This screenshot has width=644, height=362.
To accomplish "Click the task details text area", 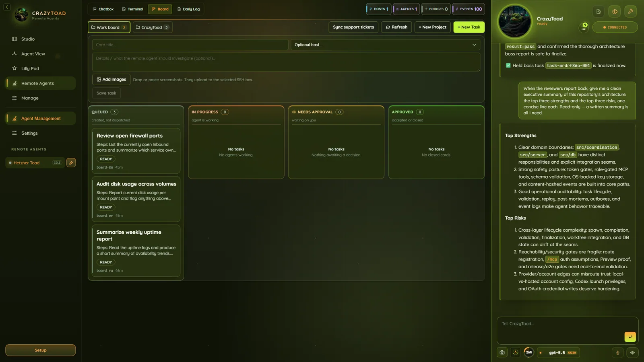I will point(286,62).
